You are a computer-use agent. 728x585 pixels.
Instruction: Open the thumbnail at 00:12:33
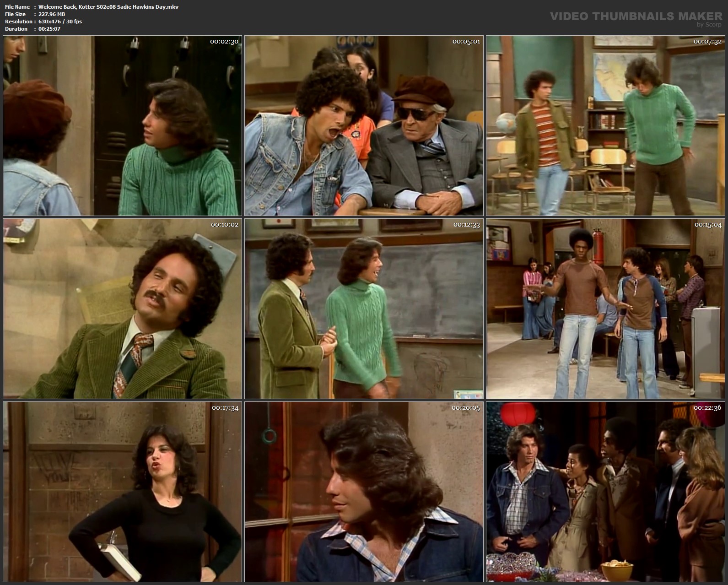(x=364, y=309)
